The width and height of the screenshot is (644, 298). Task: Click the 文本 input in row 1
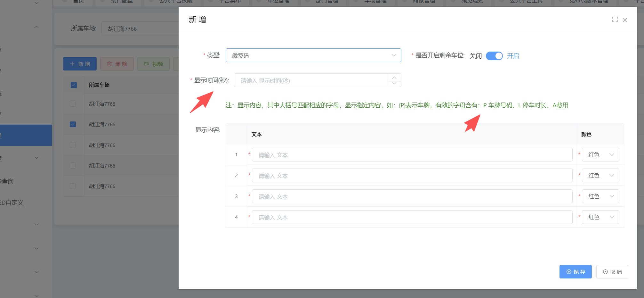(412, 155)
